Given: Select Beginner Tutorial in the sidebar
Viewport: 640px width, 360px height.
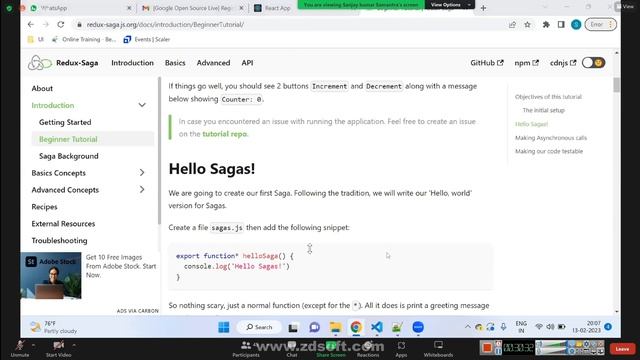Looking at the screenshot, I should click(93, 139).
